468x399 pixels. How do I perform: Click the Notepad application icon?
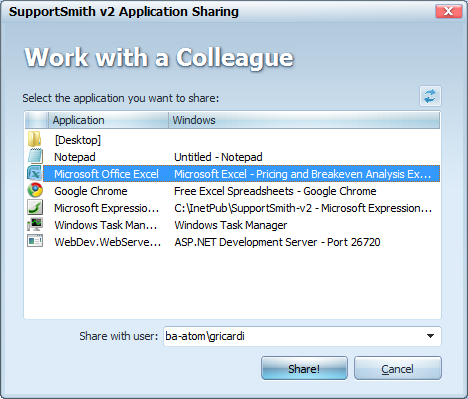point(35,156)
